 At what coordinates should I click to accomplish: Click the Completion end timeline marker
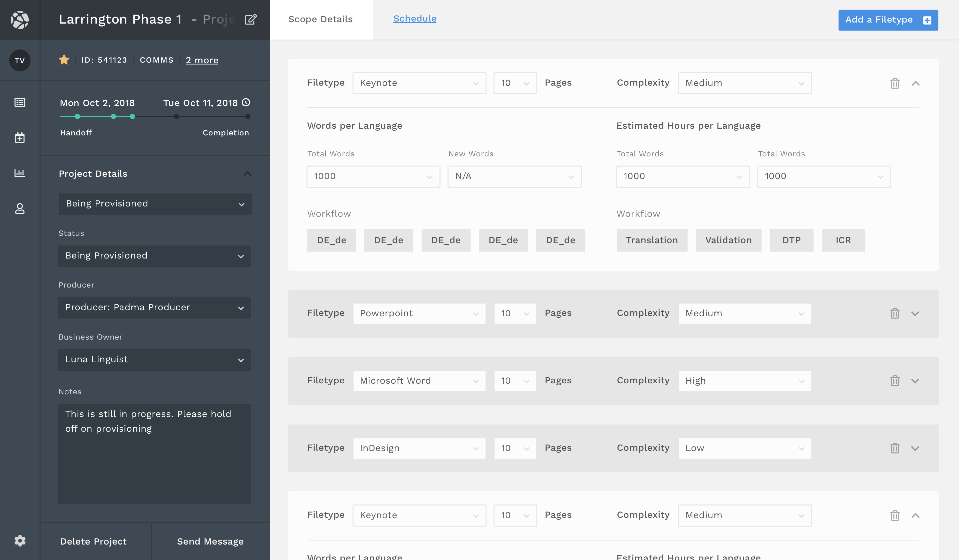tap(248, 117)
